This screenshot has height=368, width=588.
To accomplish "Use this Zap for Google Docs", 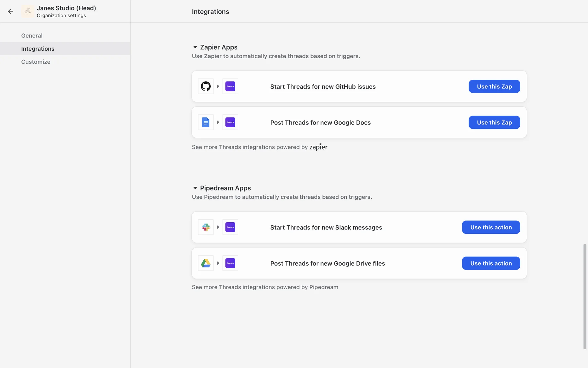I will click(494, 122).
